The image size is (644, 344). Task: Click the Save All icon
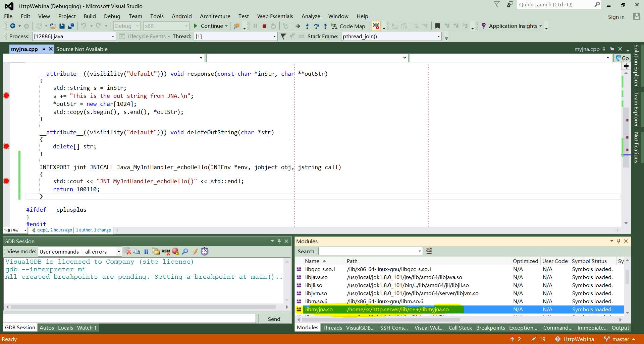pos(71,26)
